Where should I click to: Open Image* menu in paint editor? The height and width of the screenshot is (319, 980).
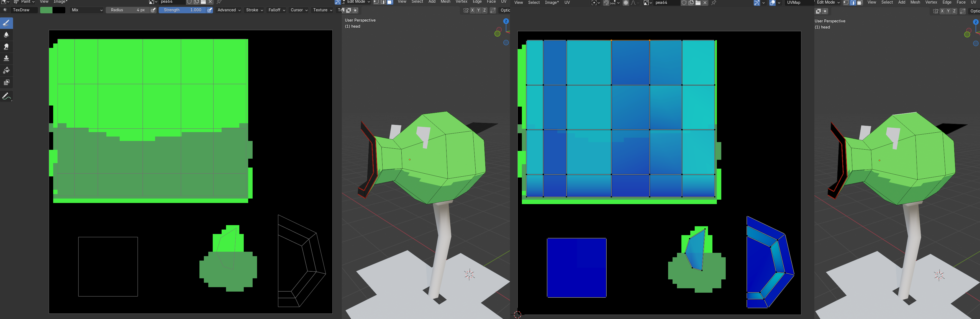(x=60, y=2)
